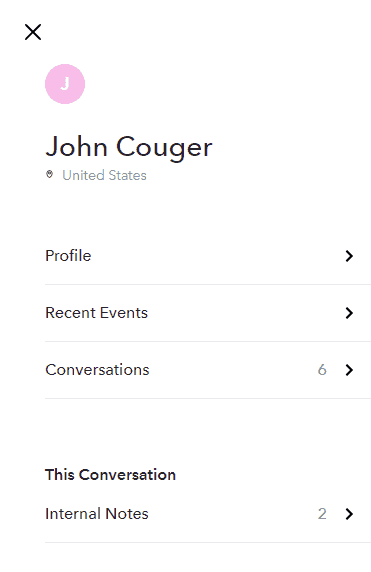371x572 pixels.
Task: Expand Recent Events via the chevron
Action: point(349,313)
